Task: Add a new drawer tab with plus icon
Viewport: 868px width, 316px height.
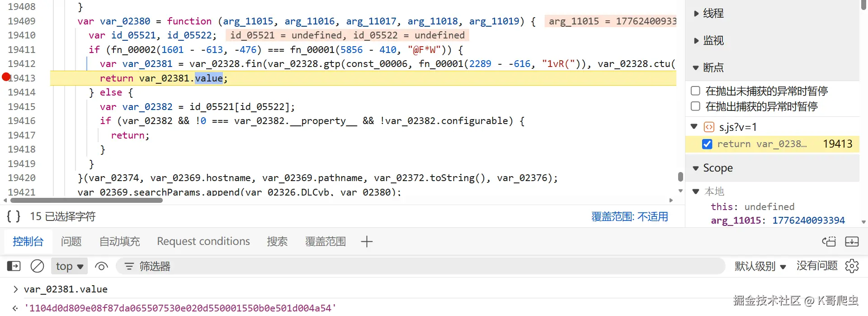Action: pyautogui.click(x=367, y=241)
